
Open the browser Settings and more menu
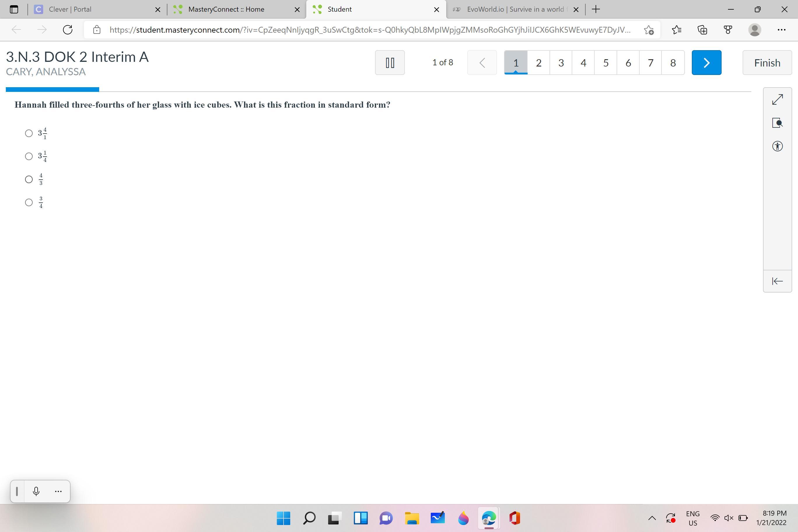pos(781,30)
